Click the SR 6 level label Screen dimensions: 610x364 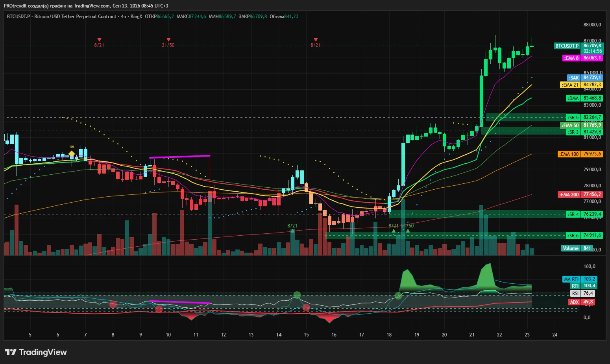click(585, 235)
